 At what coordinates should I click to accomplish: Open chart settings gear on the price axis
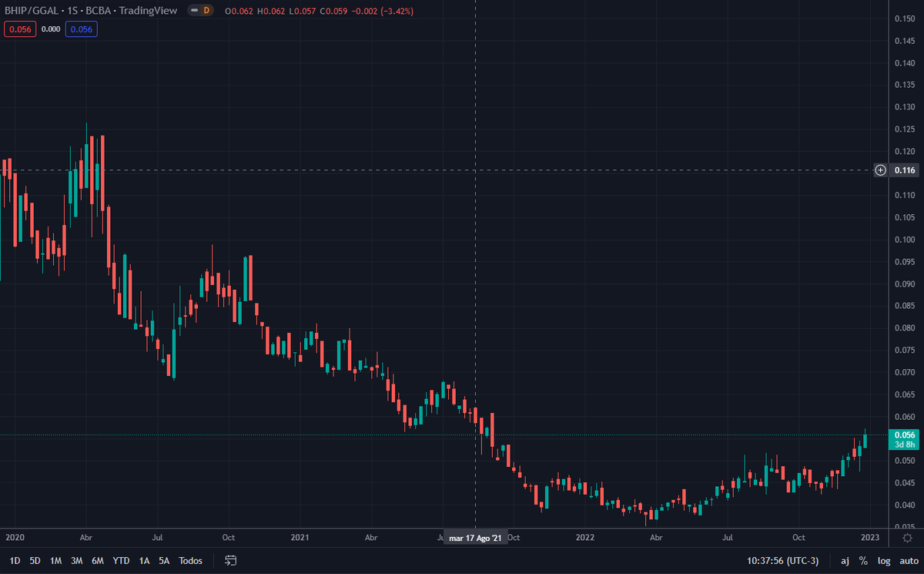pyautogui.click(x=907, y=538)
